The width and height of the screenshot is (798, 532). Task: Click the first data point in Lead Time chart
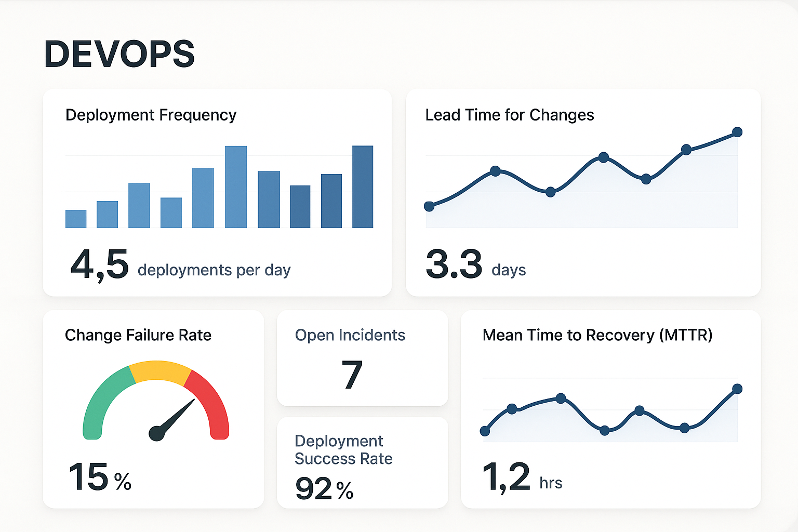point(430,206)
